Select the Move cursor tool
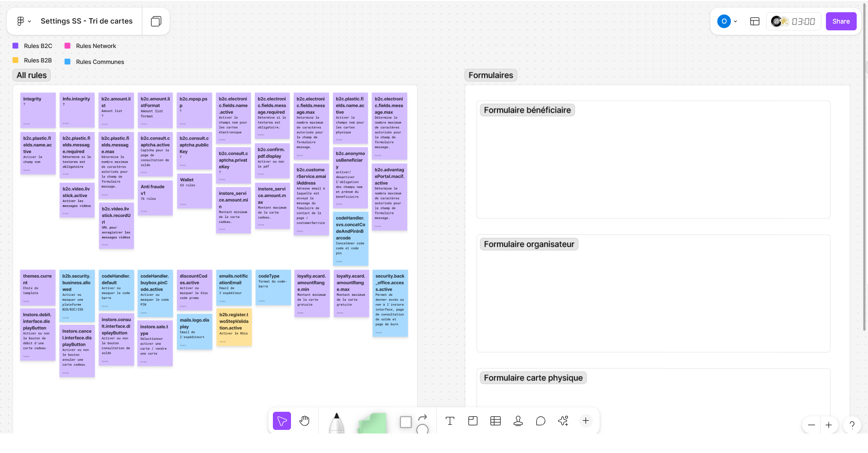 (x=281, y=421)
